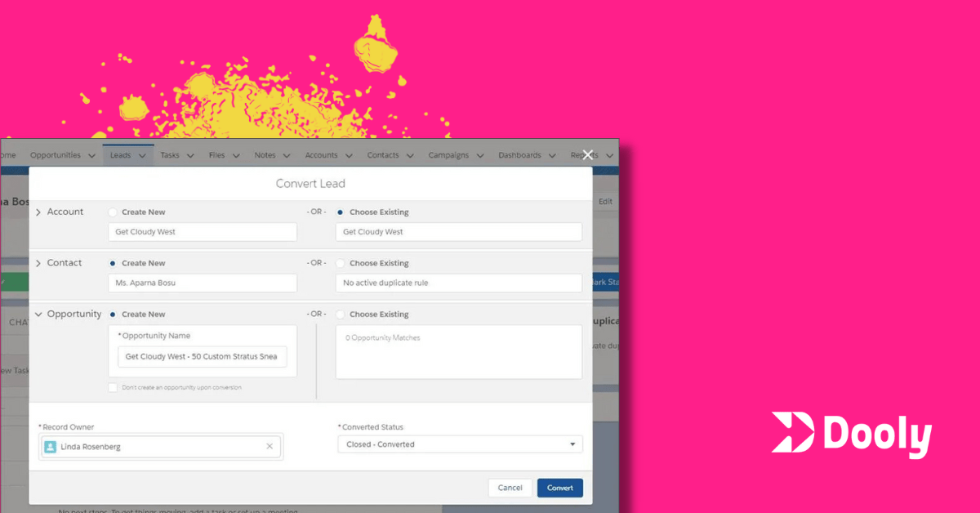The image size is (980, 513).
Task: Click the Dooly logo
Action: 852,434
